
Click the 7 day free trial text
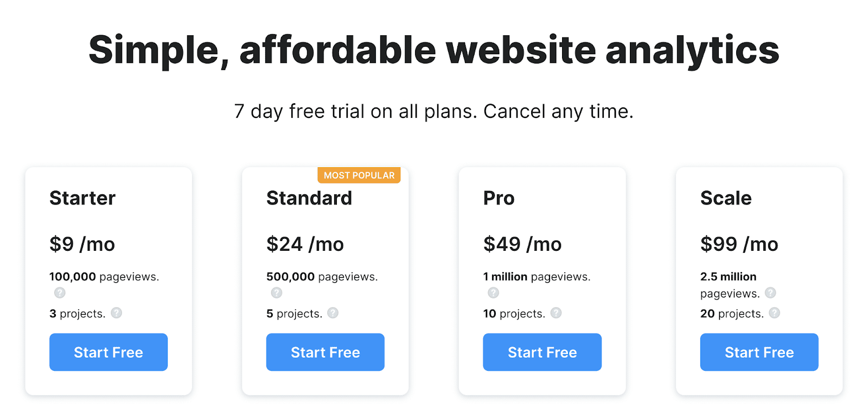click(x=433, y=111)
